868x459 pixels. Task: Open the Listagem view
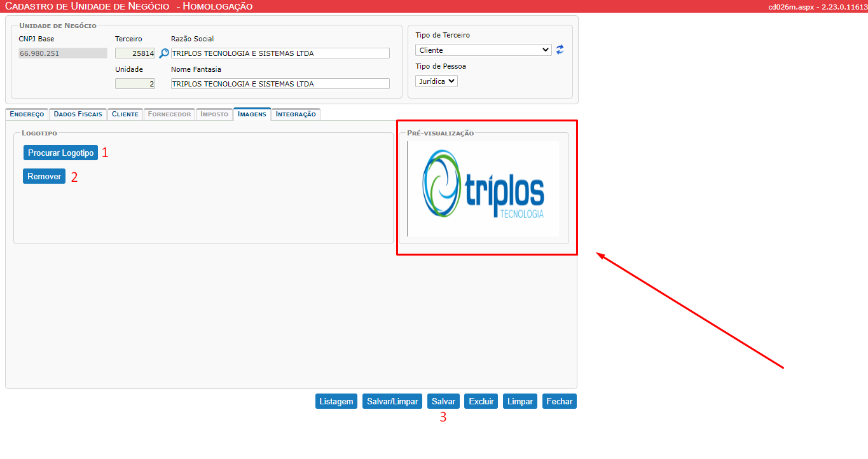click(x=336, y=401)
